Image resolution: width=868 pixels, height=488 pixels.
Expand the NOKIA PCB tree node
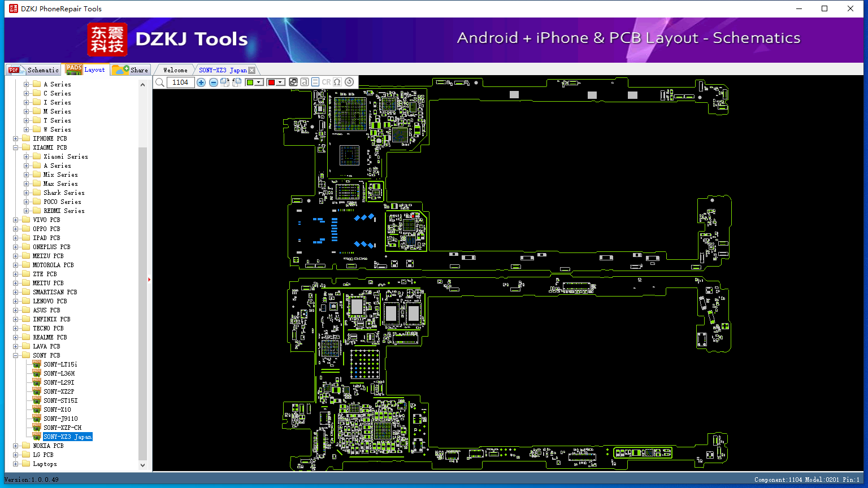click(x=16, y=446)
